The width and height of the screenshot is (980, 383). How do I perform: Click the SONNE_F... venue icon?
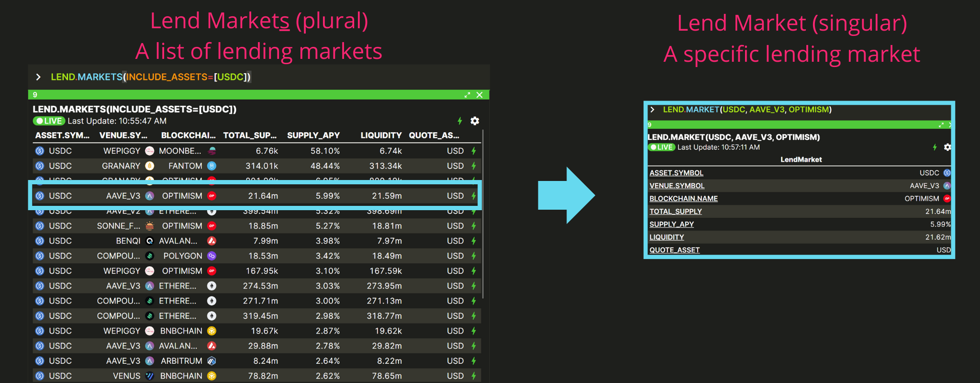150,225
